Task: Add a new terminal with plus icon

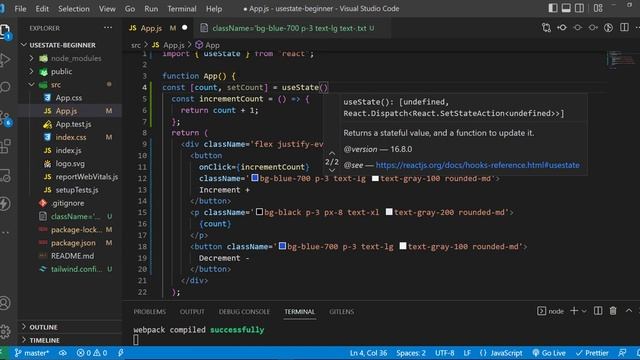Action: [574, 311]
